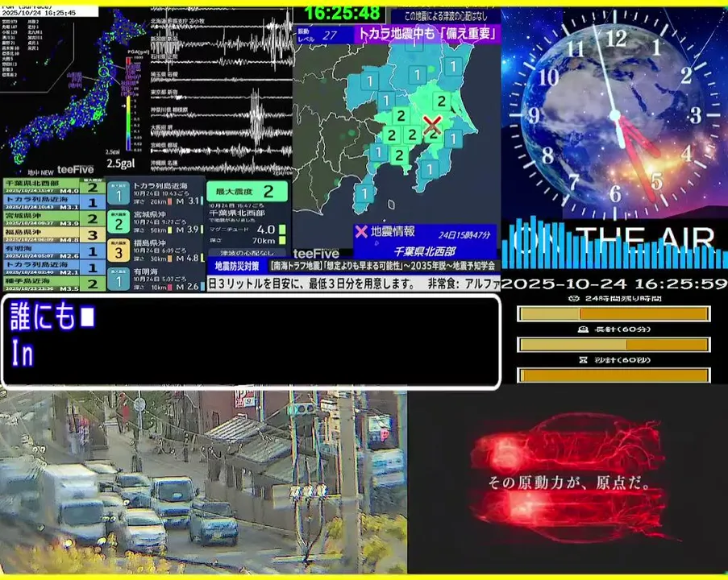Screen dimensions: 728x580
Task: Click the clock icon beside 24時間残り時間 label
Action: pos(574,298)
